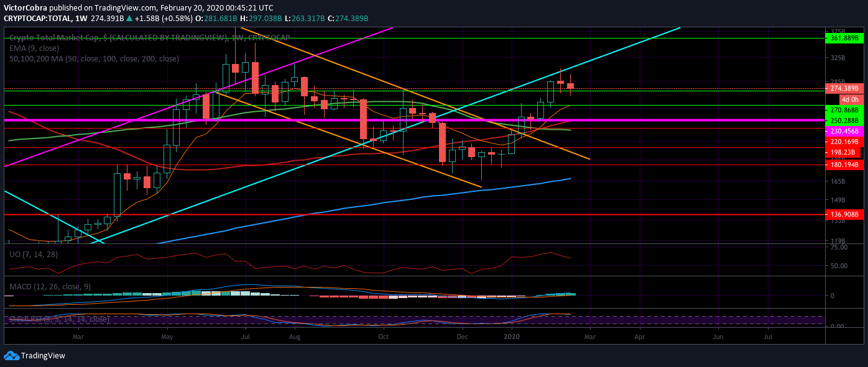Select the Stoch RSI indicator label
Viewport: 868px width, 367px height.
coord(59,319)
